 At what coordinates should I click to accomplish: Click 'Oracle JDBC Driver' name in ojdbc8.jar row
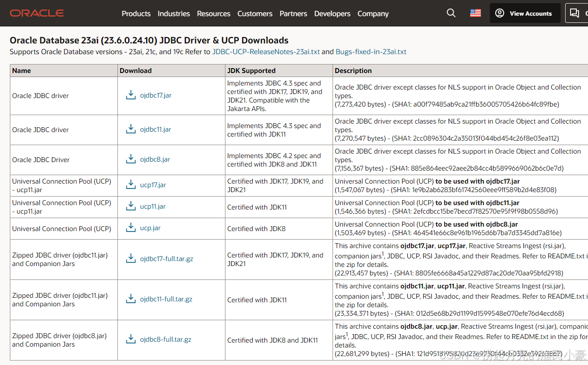coord(41,160)
